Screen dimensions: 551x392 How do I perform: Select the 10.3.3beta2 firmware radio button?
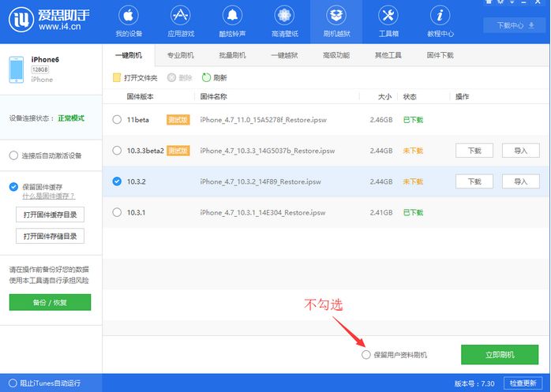[x=117, y=151]
